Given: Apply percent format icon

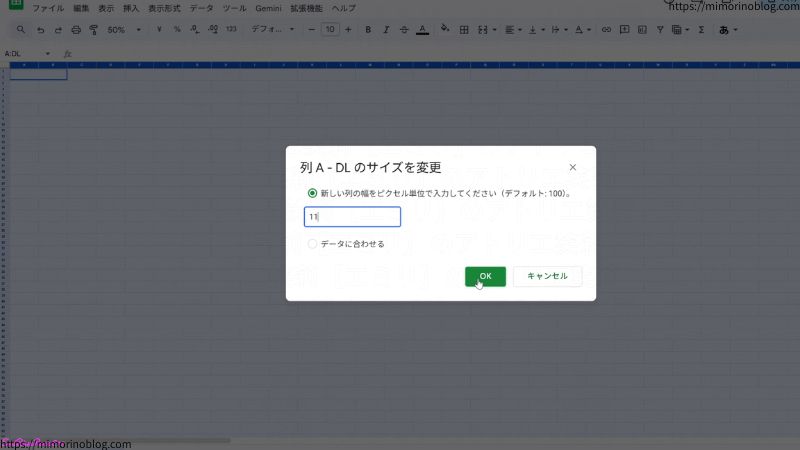Looking at the screenshot, I should (177, 30).
